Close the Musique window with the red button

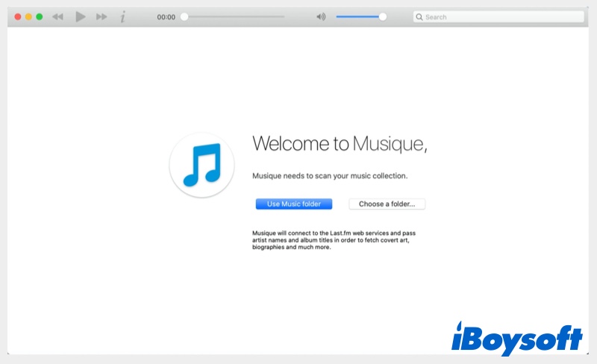pyautogui.click(x=18, y=16)
